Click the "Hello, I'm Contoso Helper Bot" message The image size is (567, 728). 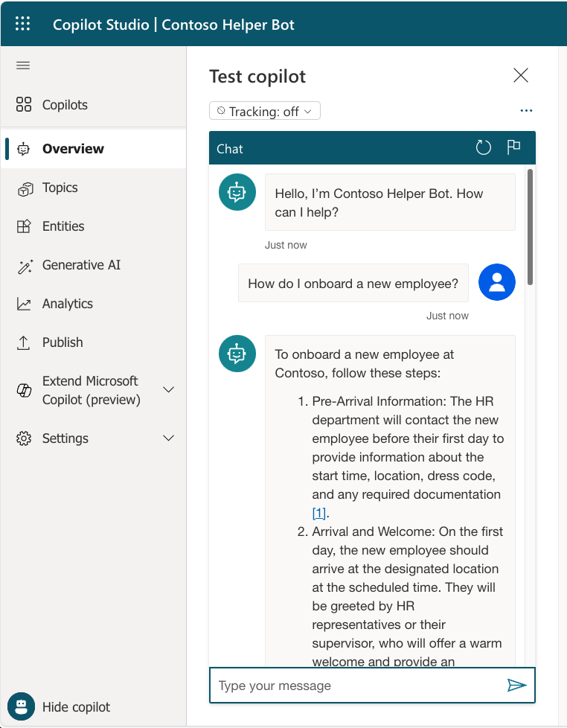coord(390,202)
